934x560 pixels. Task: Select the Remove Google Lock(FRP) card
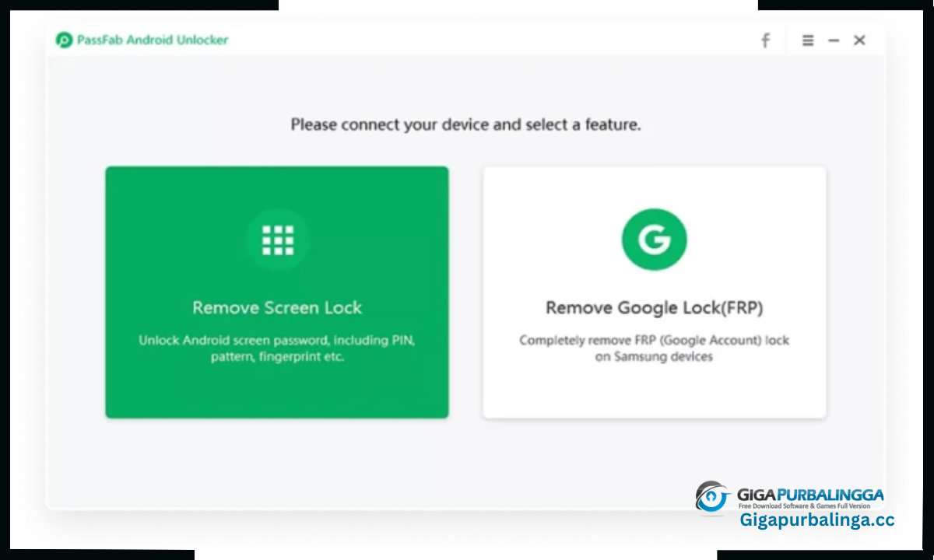[655, 292]
